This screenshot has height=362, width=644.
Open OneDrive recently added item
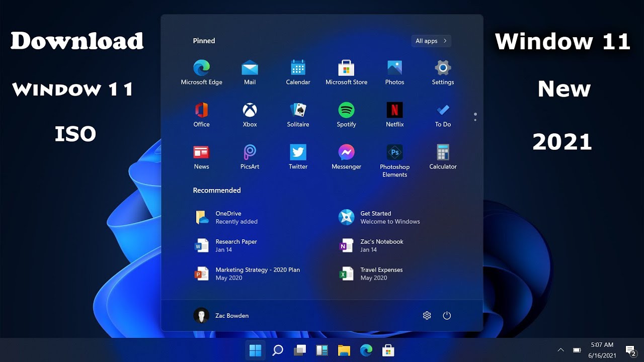click(226, 217)
